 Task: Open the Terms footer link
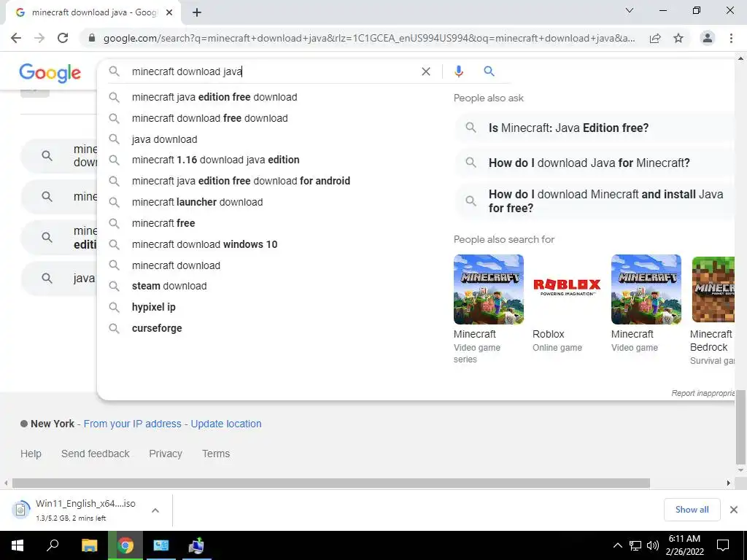(x=216, y=454)
